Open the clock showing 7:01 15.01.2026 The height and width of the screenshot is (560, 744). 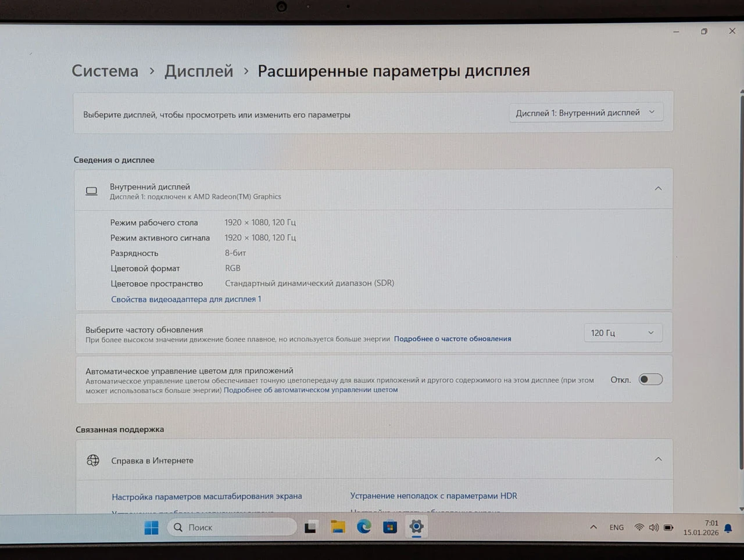pos(701,527)
